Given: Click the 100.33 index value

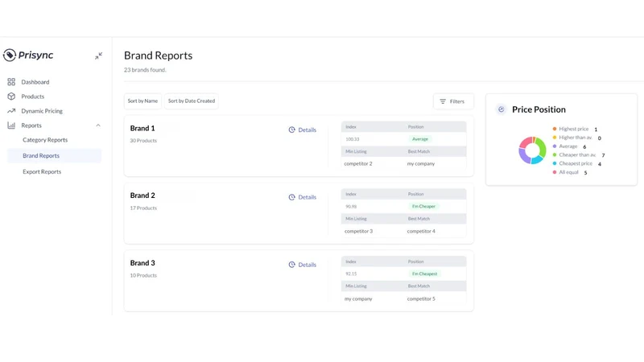Looking at the screenshot, I should (x=353, y=139).
